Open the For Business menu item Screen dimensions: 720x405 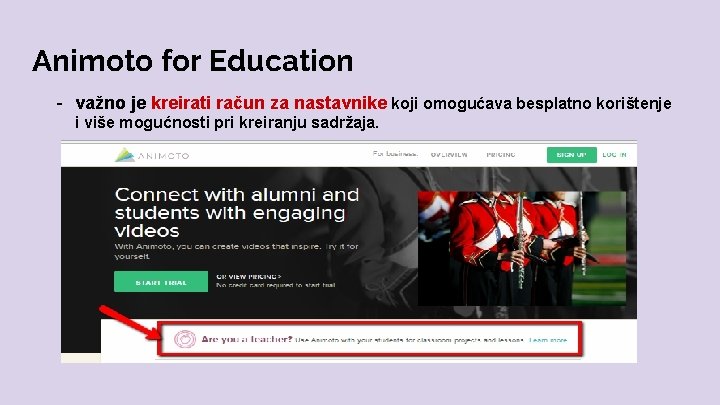[x=395, y=154]
